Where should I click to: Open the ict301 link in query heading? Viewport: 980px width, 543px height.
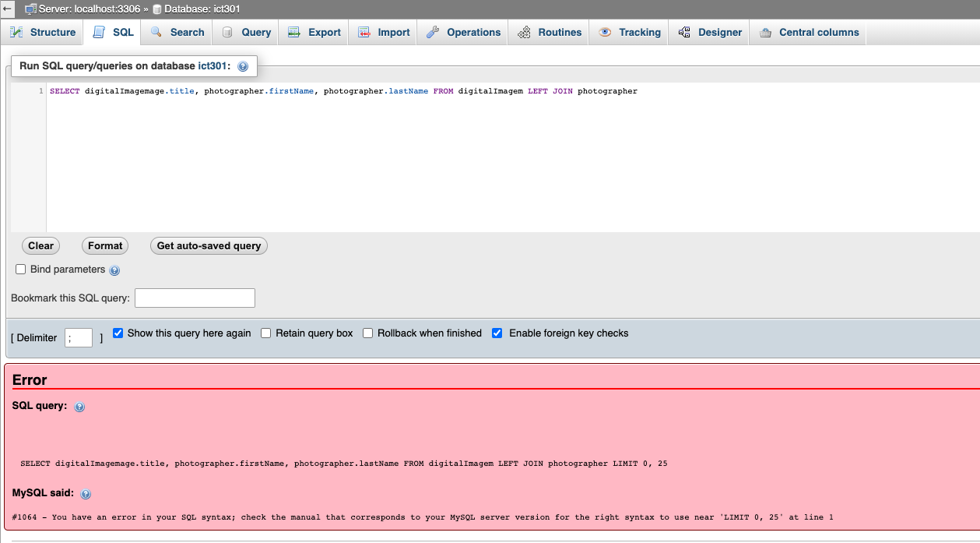coord(214,66)
